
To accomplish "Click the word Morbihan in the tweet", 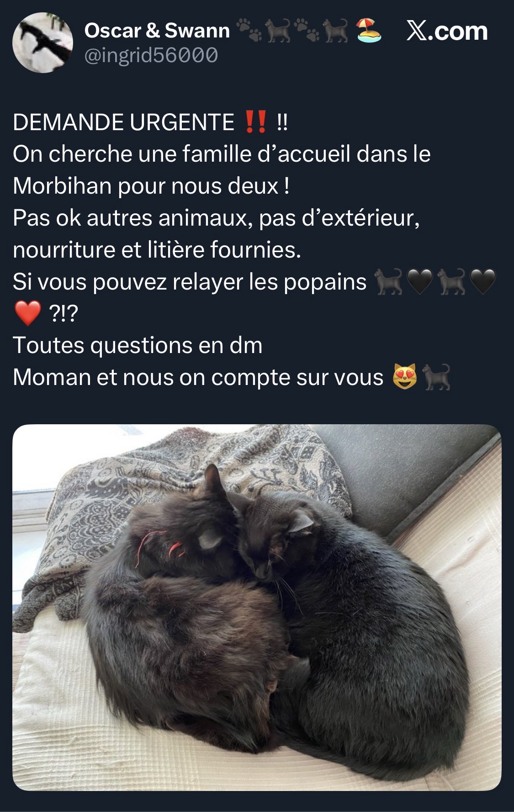I will (62, 186).
